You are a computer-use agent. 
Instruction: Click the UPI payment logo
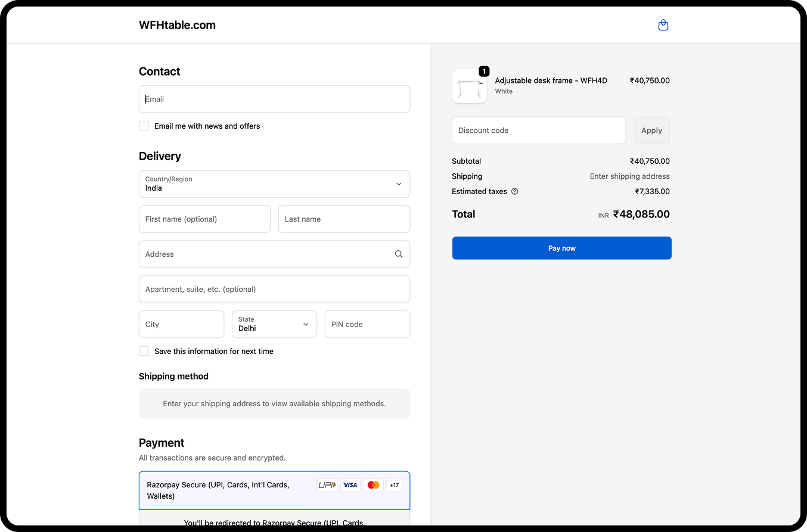[x=327, y=485]
